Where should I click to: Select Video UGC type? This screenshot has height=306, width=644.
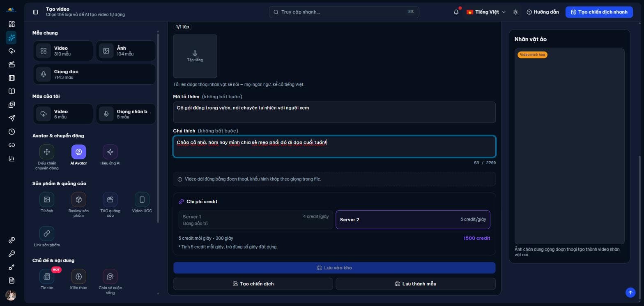142,203
